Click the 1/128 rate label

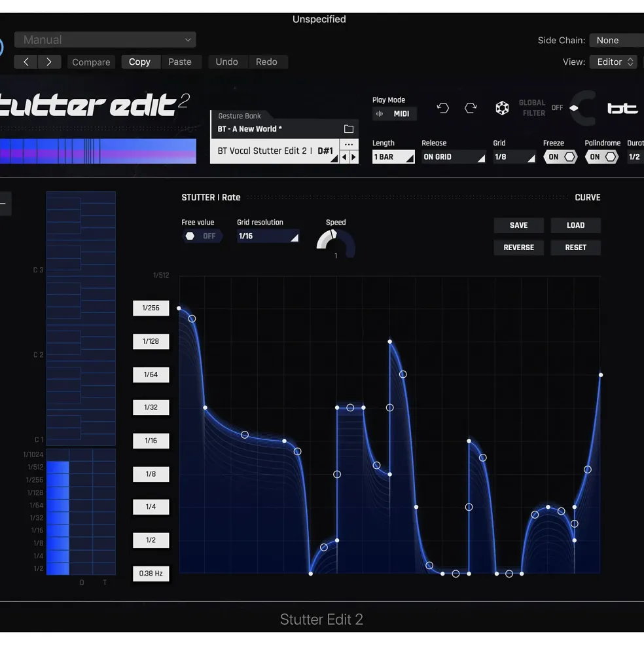coord(151,341)
